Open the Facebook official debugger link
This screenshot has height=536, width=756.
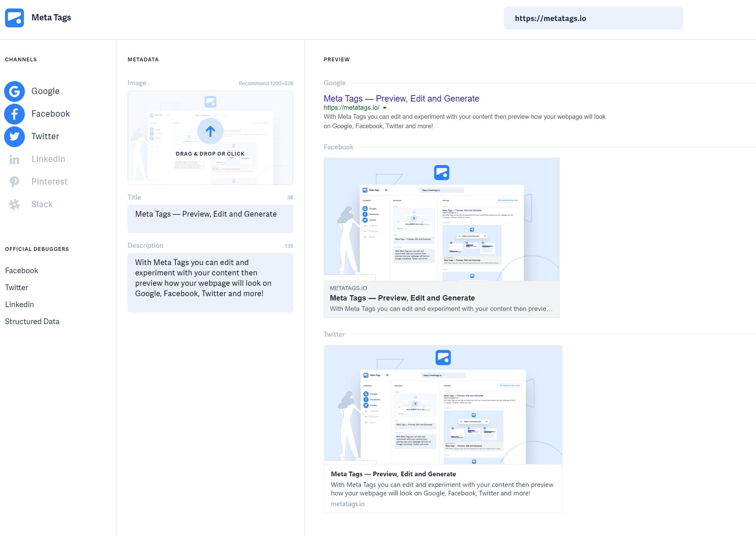point(22,271)
